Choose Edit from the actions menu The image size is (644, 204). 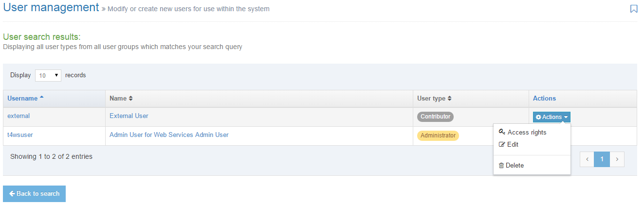point(513,144)
